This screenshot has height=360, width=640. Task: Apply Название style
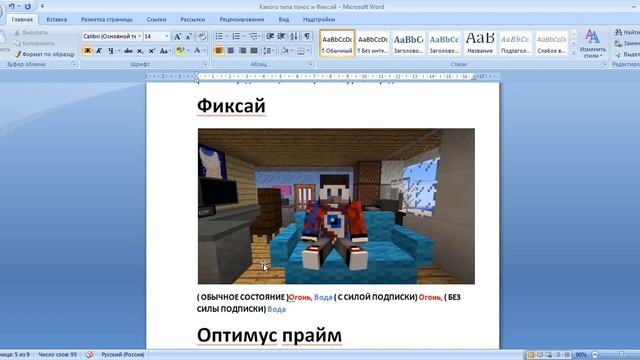click(x=480, y=43)
